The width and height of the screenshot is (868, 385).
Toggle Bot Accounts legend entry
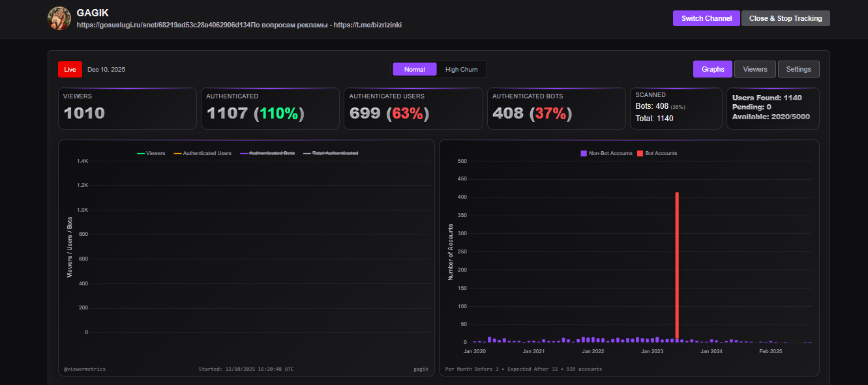(x=657, y=153)
